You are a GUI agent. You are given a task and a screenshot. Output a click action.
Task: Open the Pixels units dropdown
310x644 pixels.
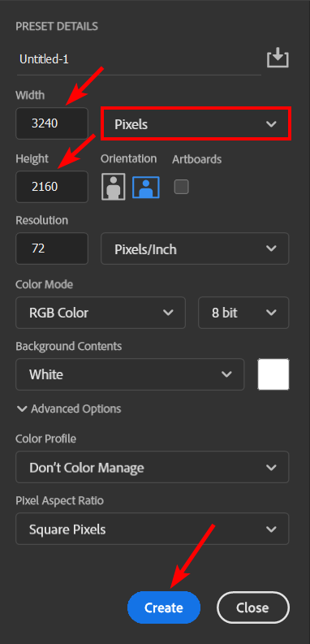point(196,123)
